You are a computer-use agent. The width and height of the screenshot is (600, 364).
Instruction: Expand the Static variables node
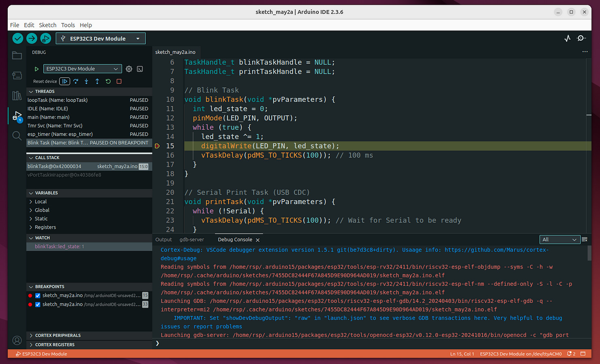click(89, 218)
